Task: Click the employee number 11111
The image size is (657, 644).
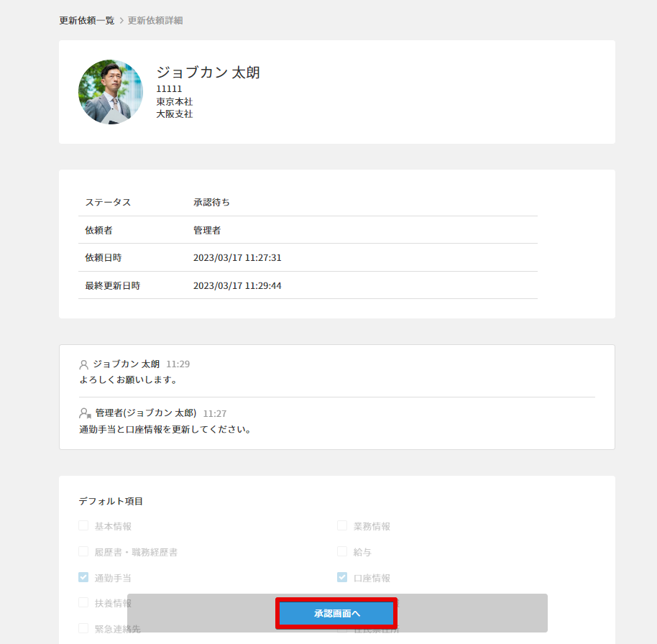Action: point(169,89)
